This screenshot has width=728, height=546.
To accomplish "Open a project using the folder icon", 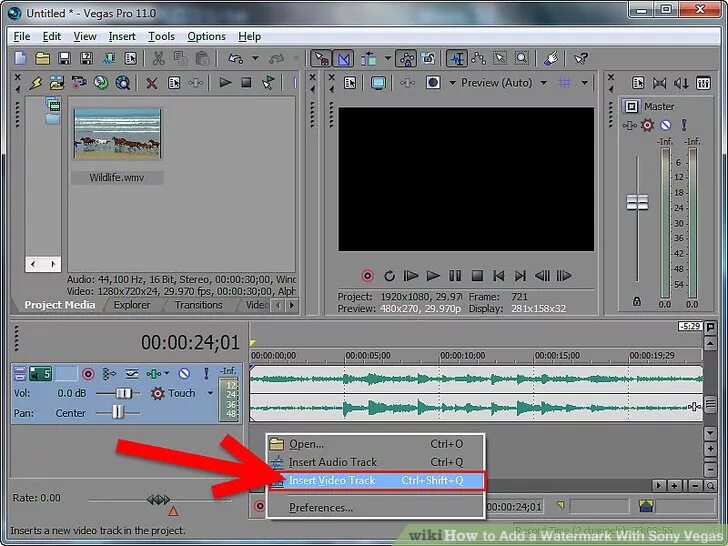I will (42, 58).
